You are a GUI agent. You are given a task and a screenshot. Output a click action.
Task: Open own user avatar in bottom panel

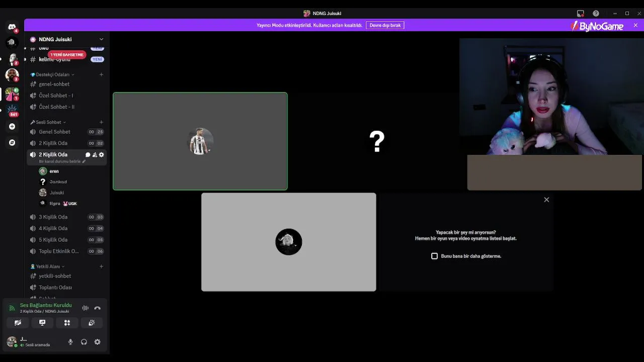(x=12, y=342)
